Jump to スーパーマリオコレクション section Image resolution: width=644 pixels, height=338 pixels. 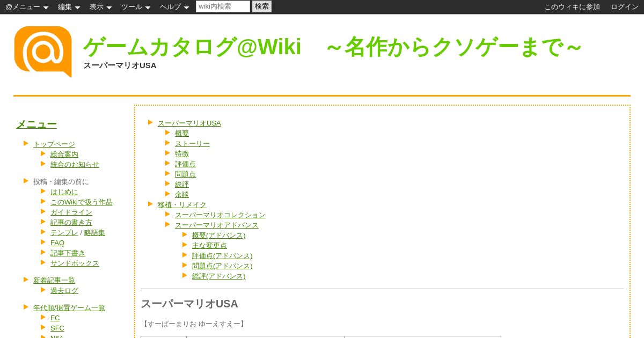[220, 215]
